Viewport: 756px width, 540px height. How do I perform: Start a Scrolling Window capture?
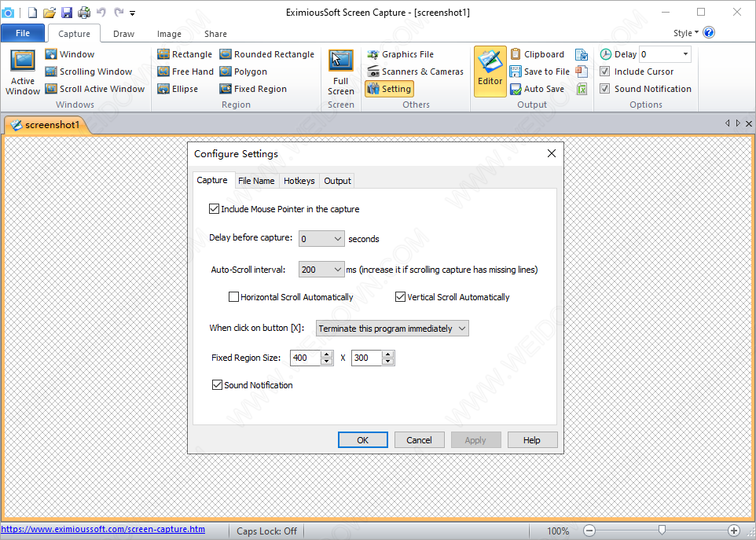(89, 72)
